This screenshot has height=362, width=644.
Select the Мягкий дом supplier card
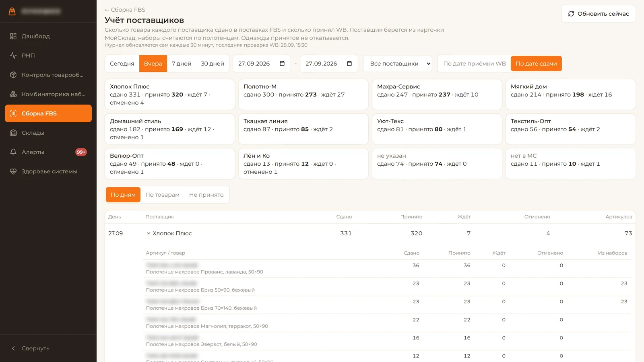tap(571, 95)
